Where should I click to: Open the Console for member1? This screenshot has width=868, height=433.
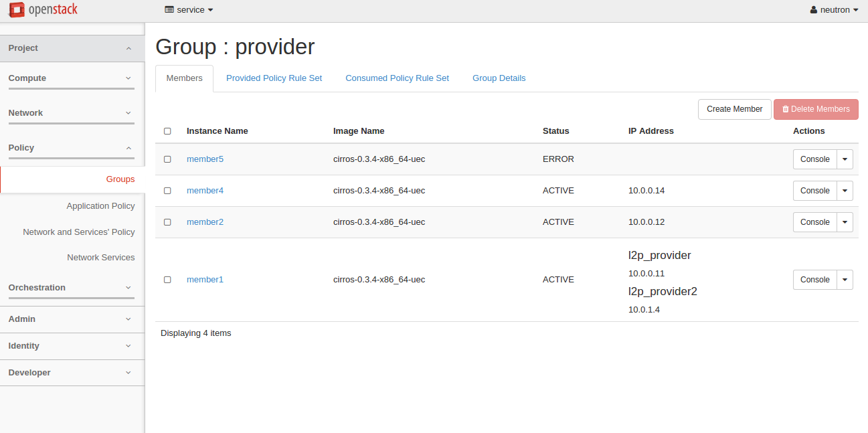click(814, 280)
